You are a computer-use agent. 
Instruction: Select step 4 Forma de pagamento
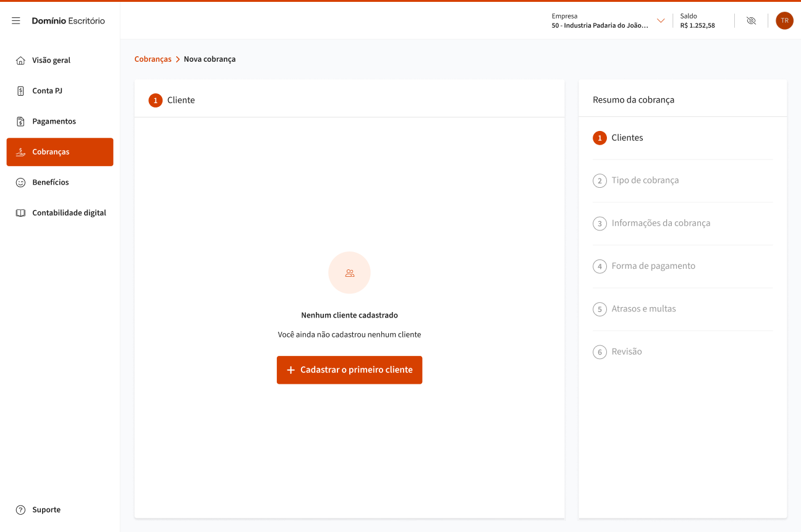(x=653, y=266)
